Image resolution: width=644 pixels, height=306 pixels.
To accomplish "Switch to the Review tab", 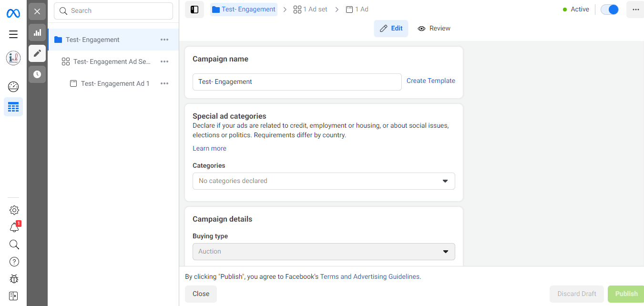I will tap(434, 29).
